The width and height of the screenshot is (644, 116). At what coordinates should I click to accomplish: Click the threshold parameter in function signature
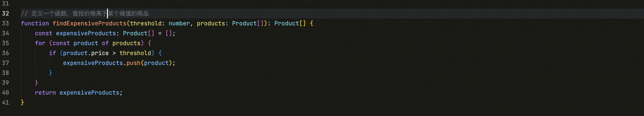pos(146,23)
